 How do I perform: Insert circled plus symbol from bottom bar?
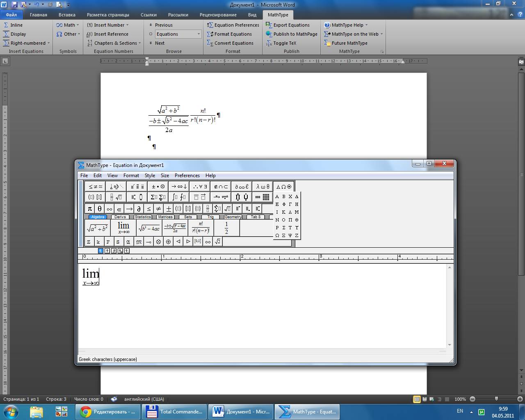tap(169, 242)
